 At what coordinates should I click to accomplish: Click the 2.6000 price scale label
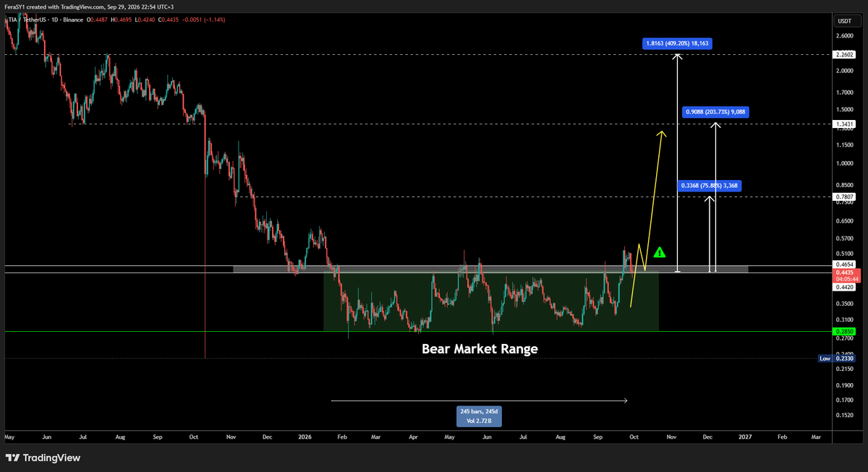click(844, 35)
